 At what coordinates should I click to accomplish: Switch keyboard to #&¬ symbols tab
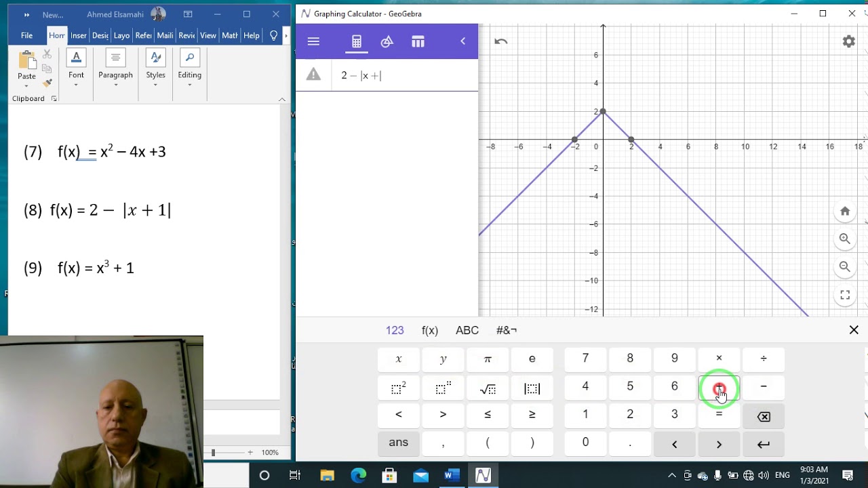(507, 330)
